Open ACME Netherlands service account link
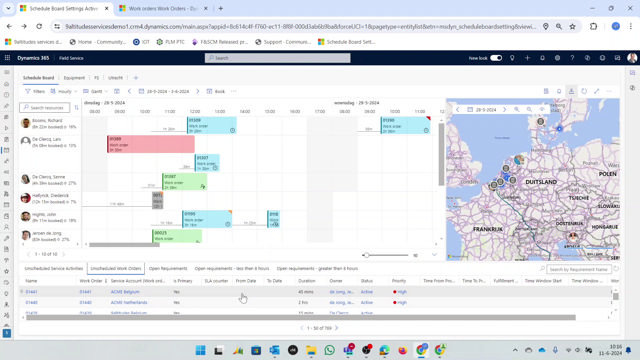Image resolution: width=640 pixels, height=360 pixels. click(x=129, y=302)
